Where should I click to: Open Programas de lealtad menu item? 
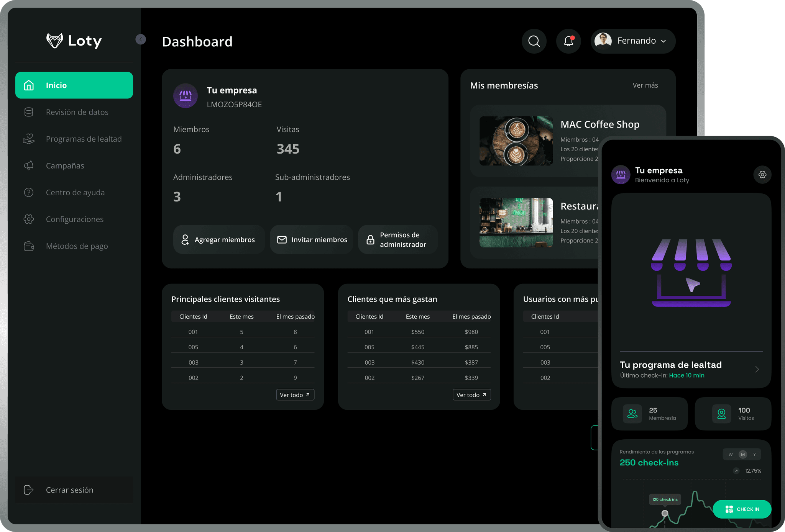pyautogui.click(x=74, y=139)
